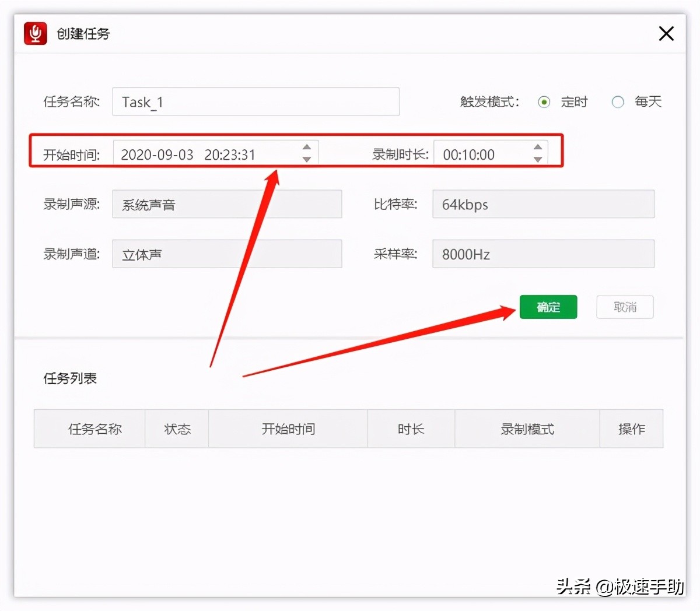Click the 任务列表 section label
Screen dimensions: 700x611
coord(70,378)
